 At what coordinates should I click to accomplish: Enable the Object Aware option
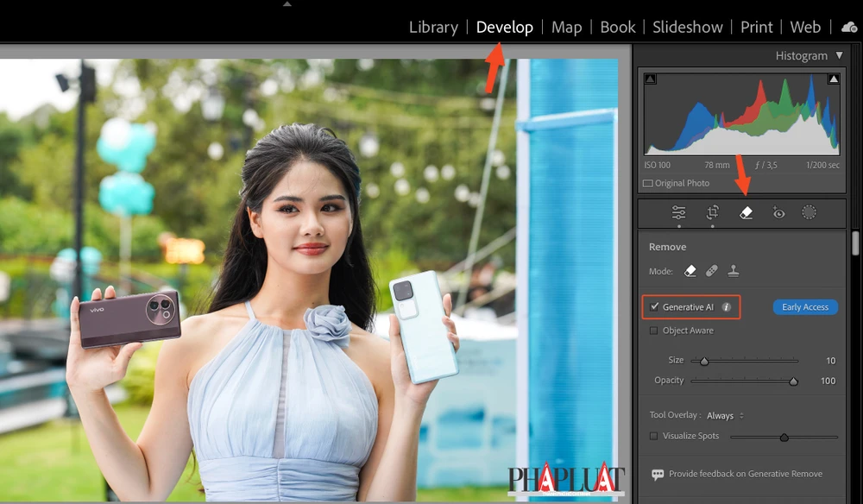[653, 330]
